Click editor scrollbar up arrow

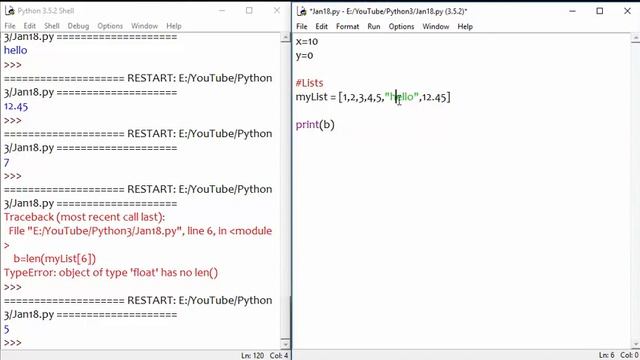coord(636,38)
